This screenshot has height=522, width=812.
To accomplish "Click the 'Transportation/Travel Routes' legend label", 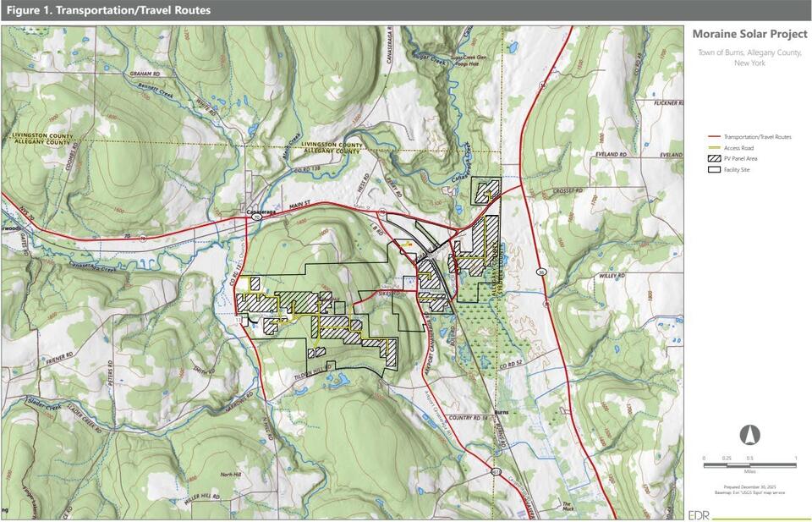I will [x=757, y=137].
